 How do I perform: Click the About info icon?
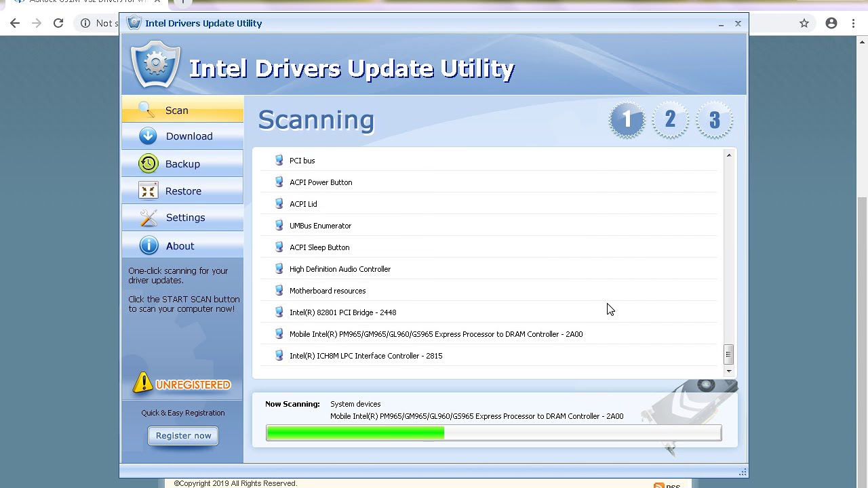tap(148, 245)
